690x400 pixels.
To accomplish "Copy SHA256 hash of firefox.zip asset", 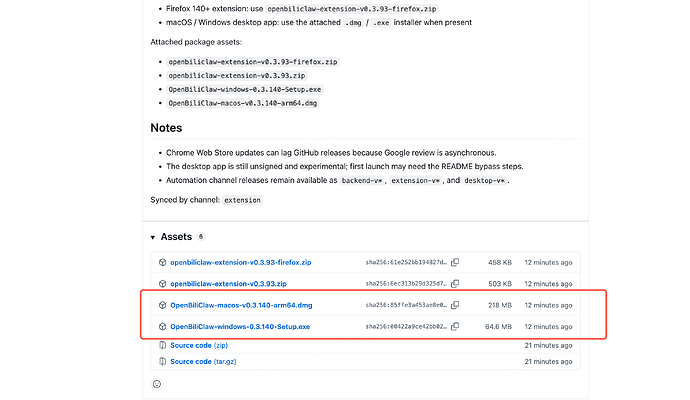I will [x=455, y=262].
